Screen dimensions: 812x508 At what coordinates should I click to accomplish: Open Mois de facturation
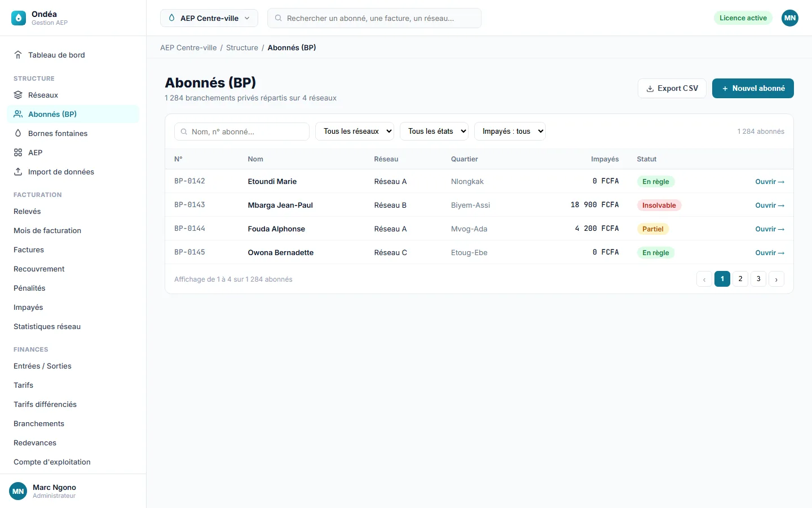(x=73, y=230)
